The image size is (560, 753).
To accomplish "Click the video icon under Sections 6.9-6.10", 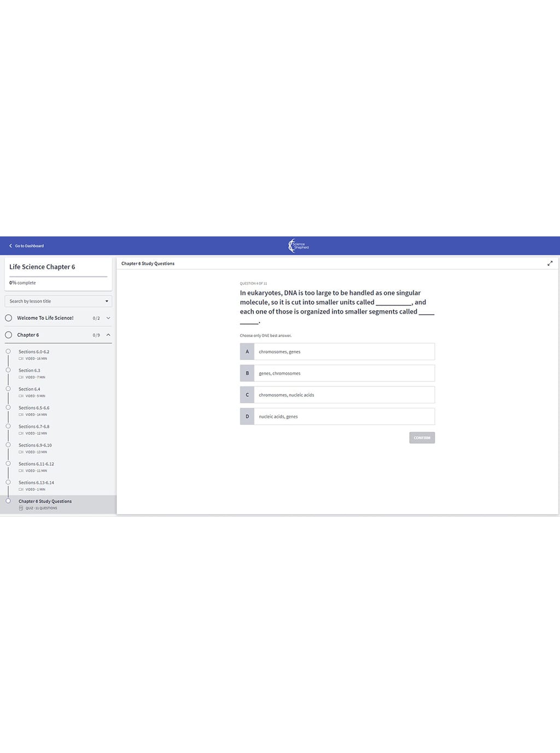I will 21,452.
